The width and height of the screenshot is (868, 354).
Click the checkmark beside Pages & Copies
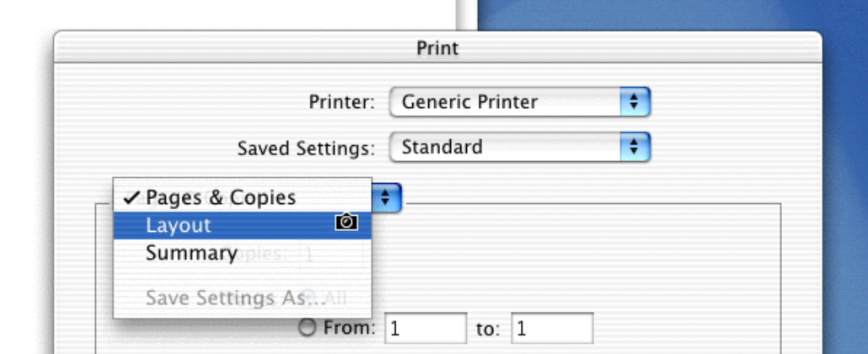point(131,197)
